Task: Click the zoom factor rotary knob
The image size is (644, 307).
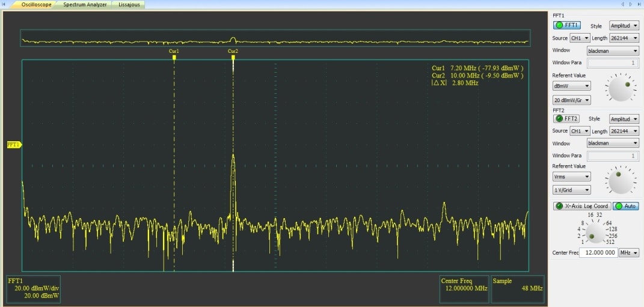Action: click(x=595, y=233)
